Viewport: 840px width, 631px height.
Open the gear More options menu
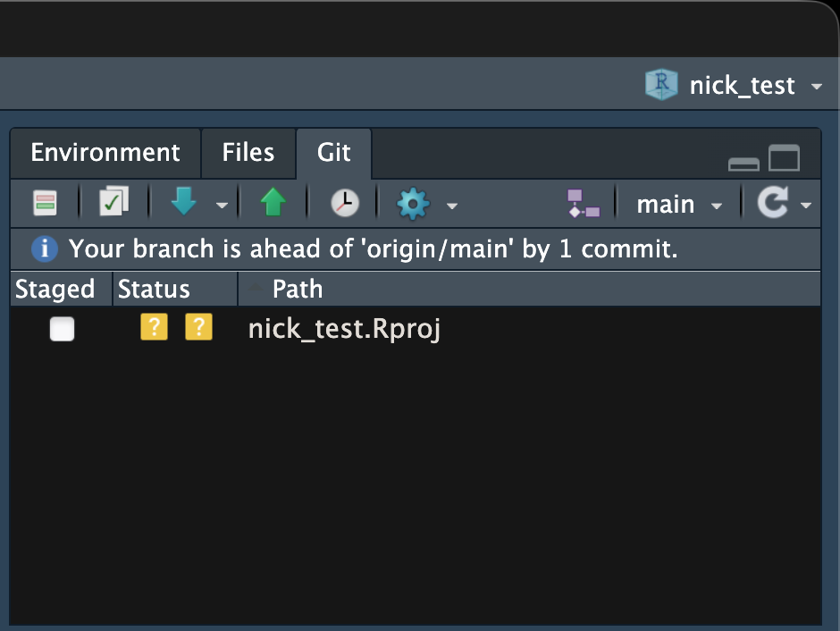413,204
